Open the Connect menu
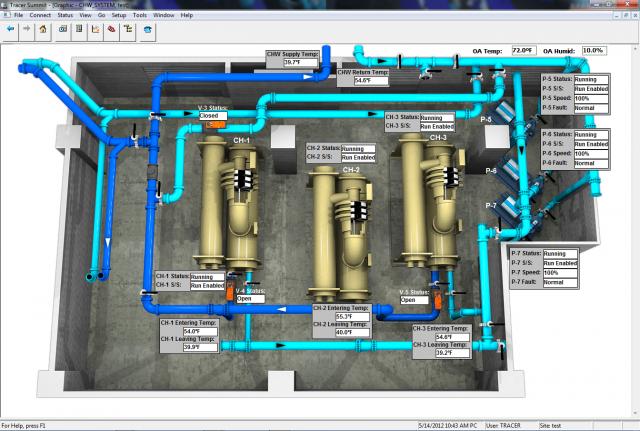This screenshot has width=640, height=431. click(40, 16)
